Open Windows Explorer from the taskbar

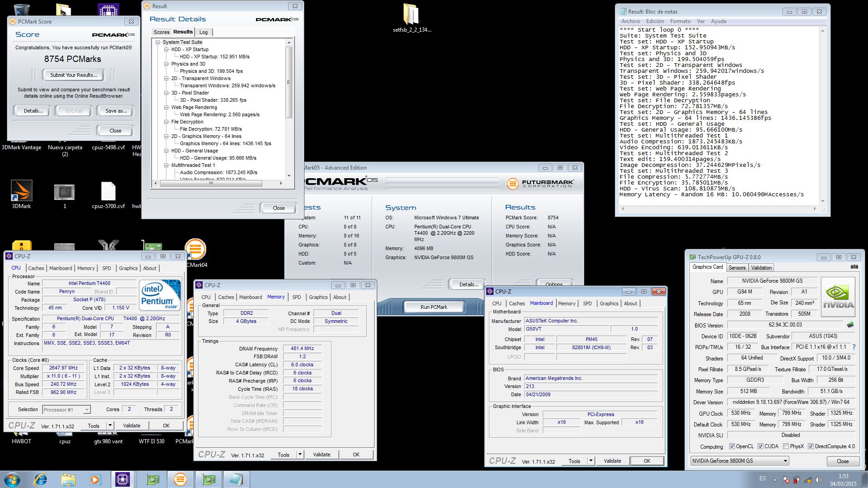(x=68, y=479)
